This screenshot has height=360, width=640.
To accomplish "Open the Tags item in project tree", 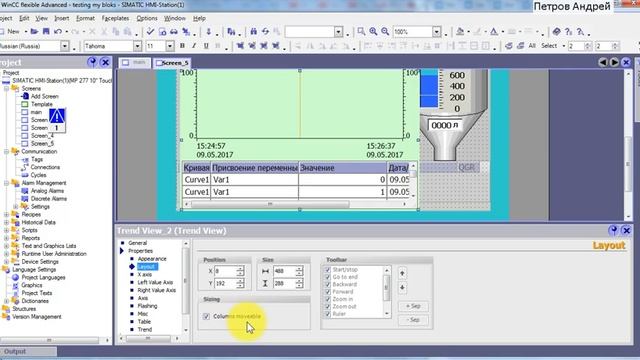I will coord(37,160).
